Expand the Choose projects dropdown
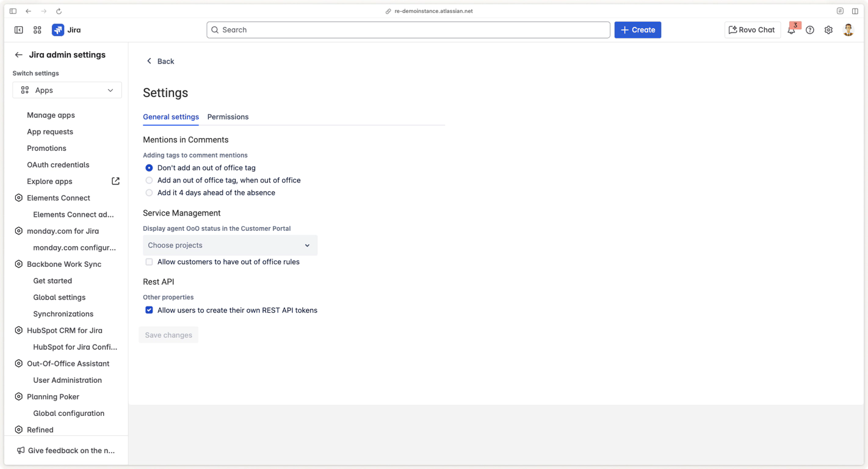This screenshot has height=469, width=868. coord(230,245)
